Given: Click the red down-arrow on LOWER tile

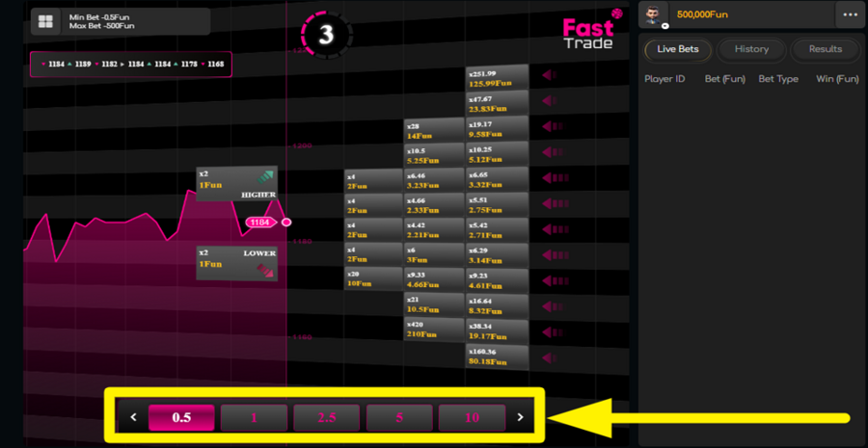Looking at the screenshot, I should click(x=265, y=271).
